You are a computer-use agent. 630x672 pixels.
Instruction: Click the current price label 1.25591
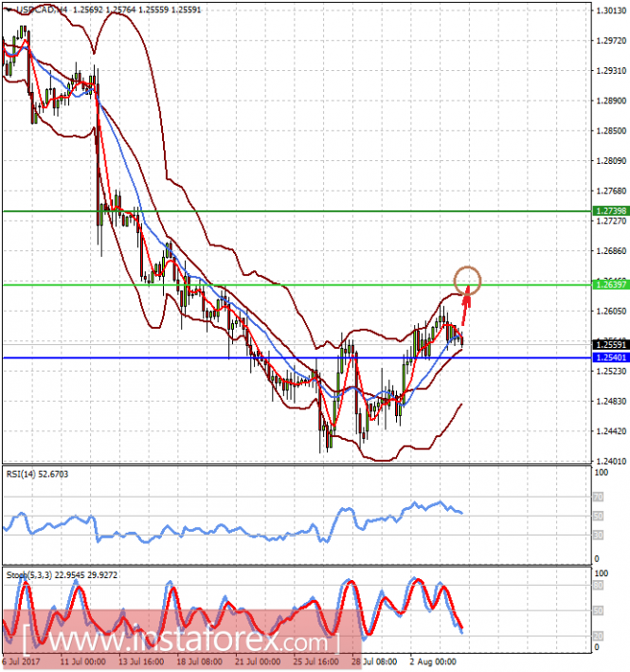pos(611,345)
